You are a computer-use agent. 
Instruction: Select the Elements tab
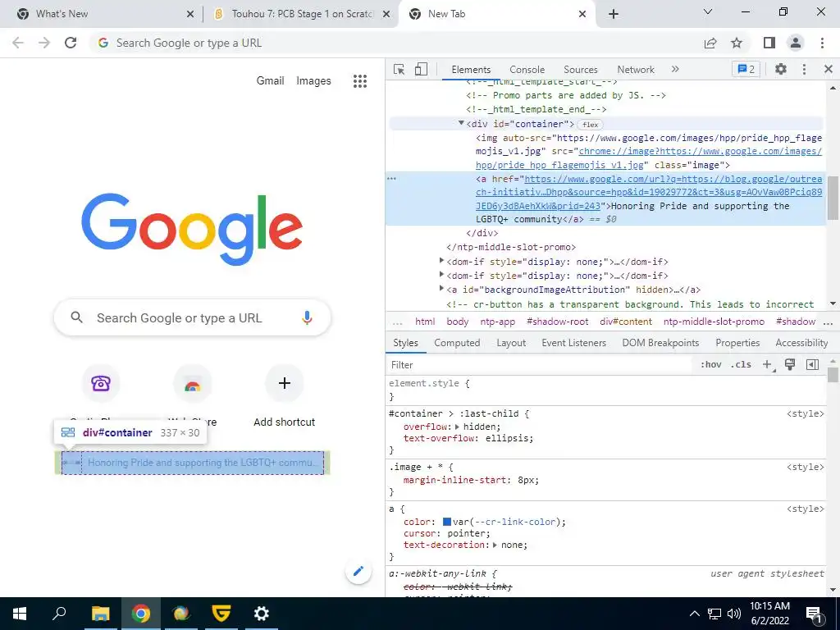[x=470, y=69]
